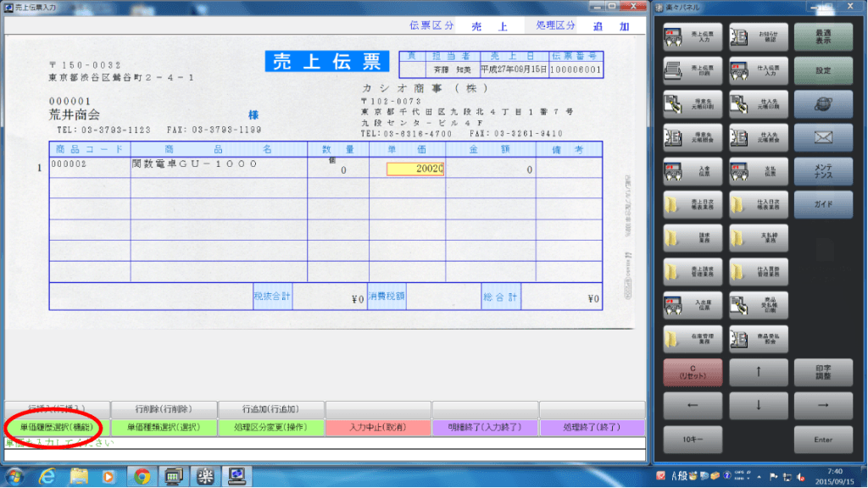Viewport: 868px width, 488px height.
Task: Click 最適表示 button in panel
Action: click(x=823, y=37)
